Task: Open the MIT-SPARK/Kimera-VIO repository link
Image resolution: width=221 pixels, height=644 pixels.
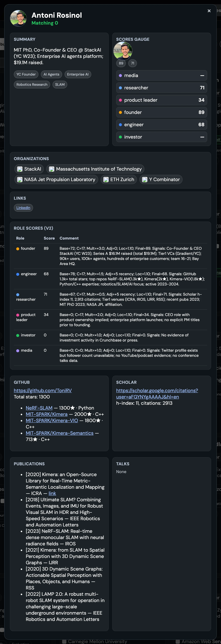Action: tap(52, 420)
